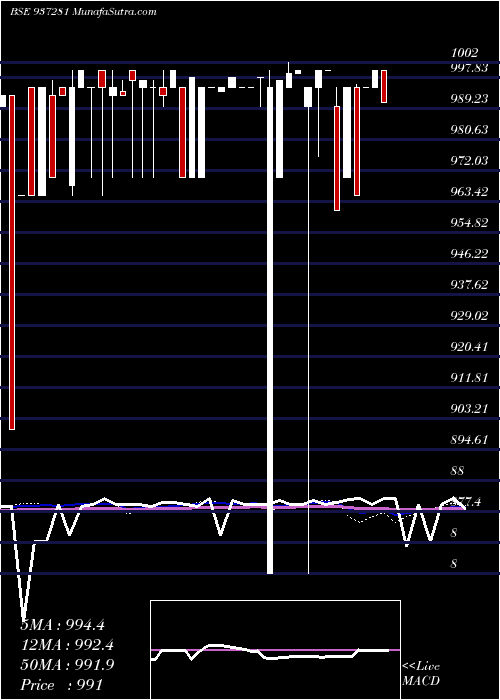
Task: Click the 989.23 price axis label
Action: click(x=470, y=99)
